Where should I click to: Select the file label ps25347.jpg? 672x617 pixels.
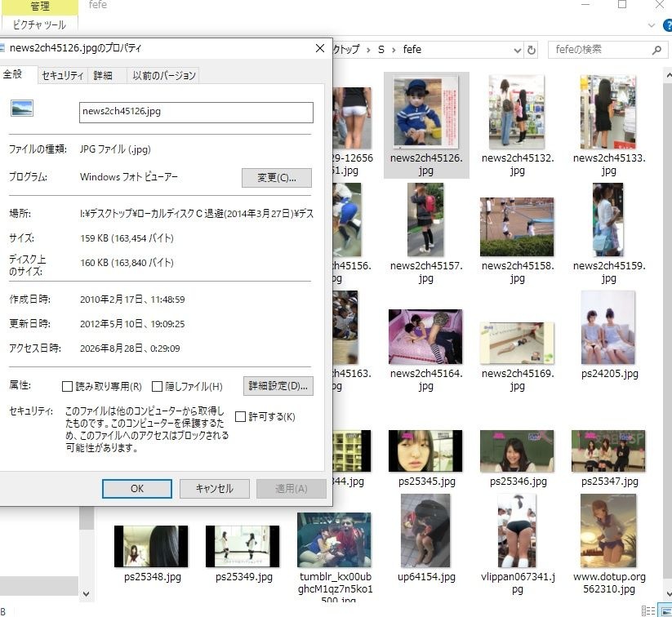click(x=609, y=482)
